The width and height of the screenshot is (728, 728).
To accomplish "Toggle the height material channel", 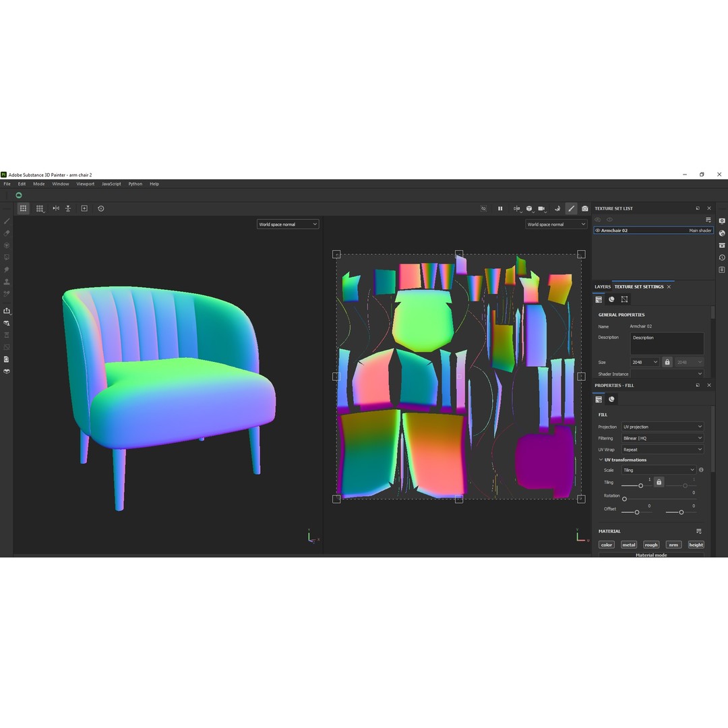I will pyautogui.click(x=696, y=545).
